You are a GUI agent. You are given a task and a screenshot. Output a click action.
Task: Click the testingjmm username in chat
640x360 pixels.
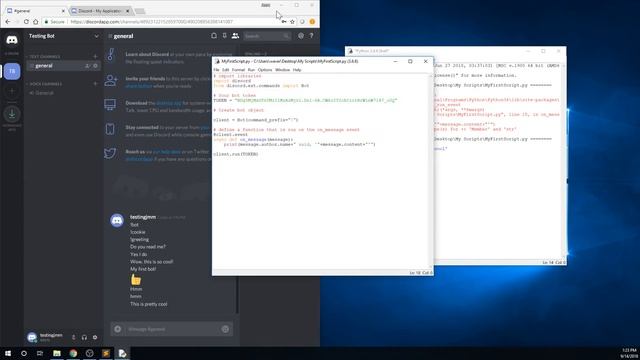pyautogui.click(x=143, y=217)
